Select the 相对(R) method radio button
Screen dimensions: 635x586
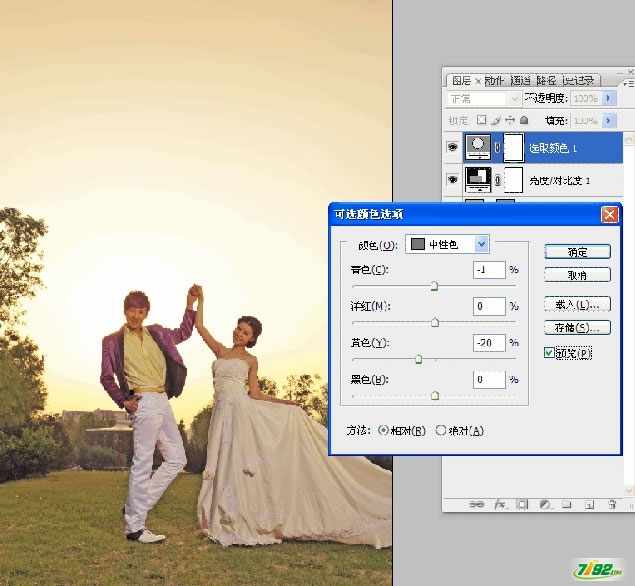tap(383, 430)
